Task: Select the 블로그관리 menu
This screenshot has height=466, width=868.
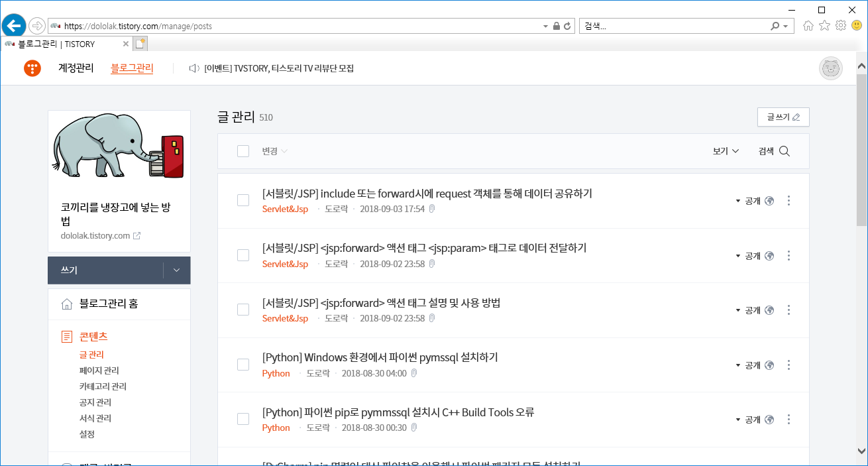Action: (x=132, y=68)
